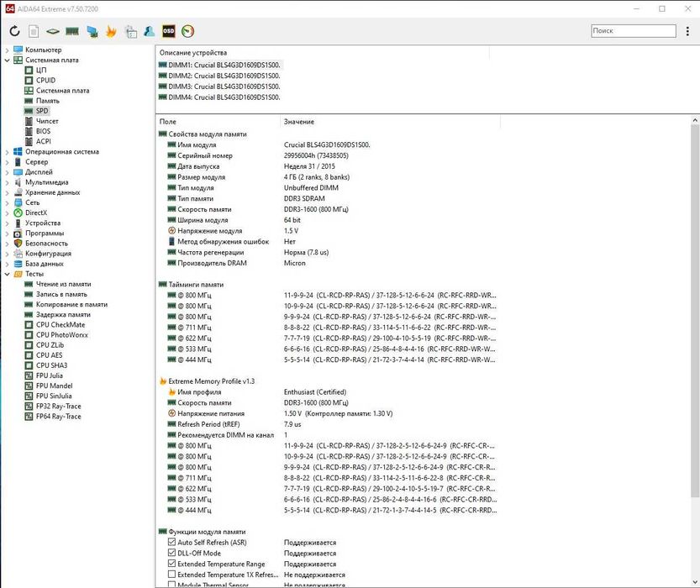Click the scrollbar down arrow
Viewport: 700px width, 588px height.
tap(695, 582)
